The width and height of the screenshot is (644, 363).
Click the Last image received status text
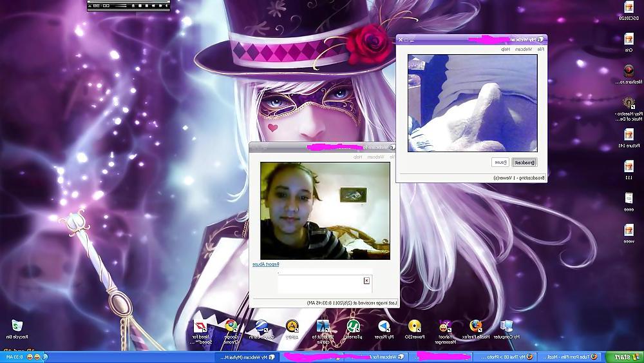click(352, 302)
